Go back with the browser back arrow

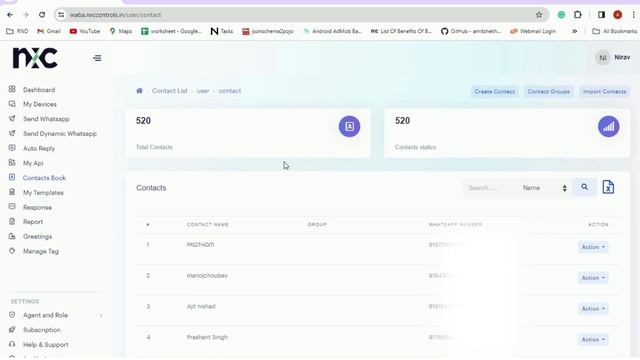click(10, 15)
